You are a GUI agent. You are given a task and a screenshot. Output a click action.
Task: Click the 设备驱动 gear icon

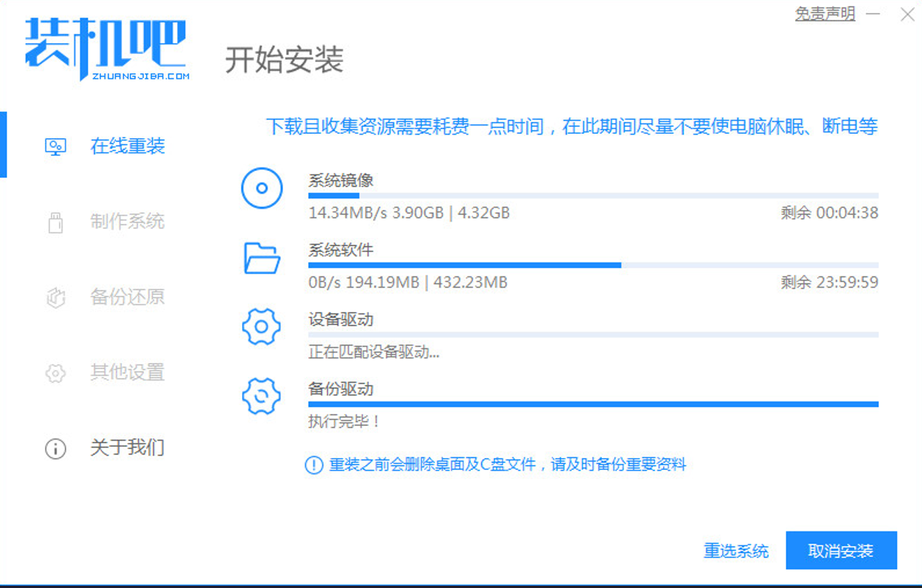pyautogui.click(x=262, y=327)
